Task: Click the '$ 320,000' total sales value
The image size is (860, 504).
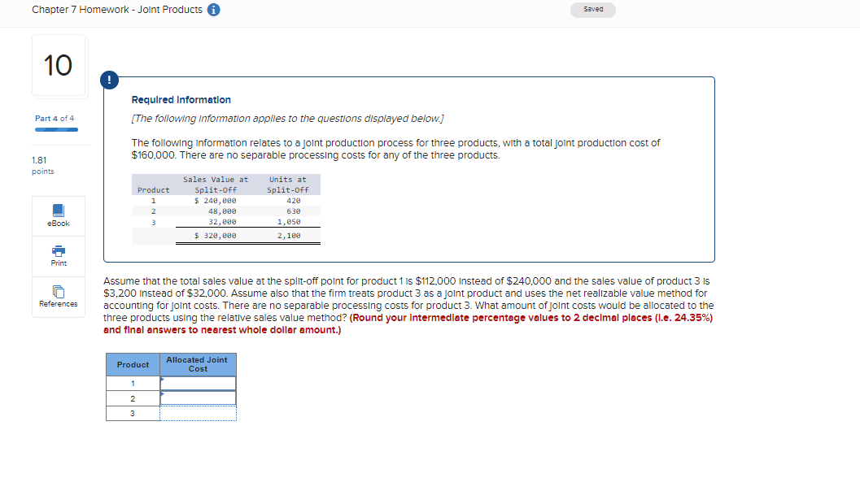Action: 216,236
